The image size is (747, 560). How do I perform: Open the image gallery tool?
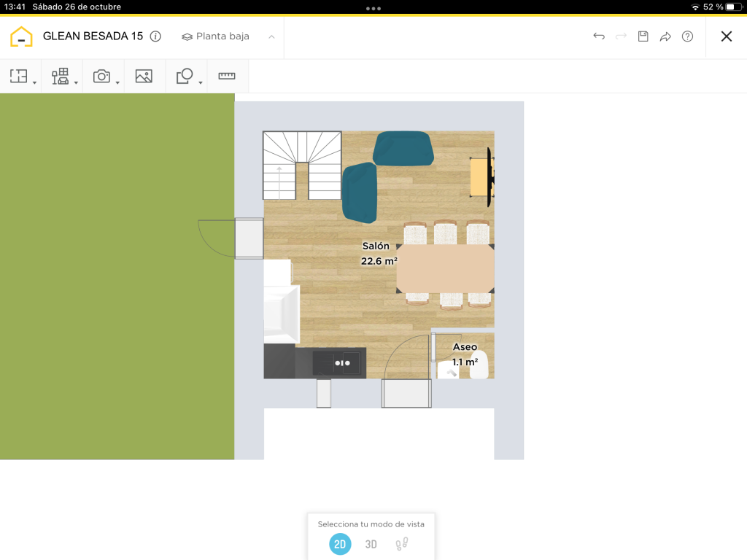[144, 76]
